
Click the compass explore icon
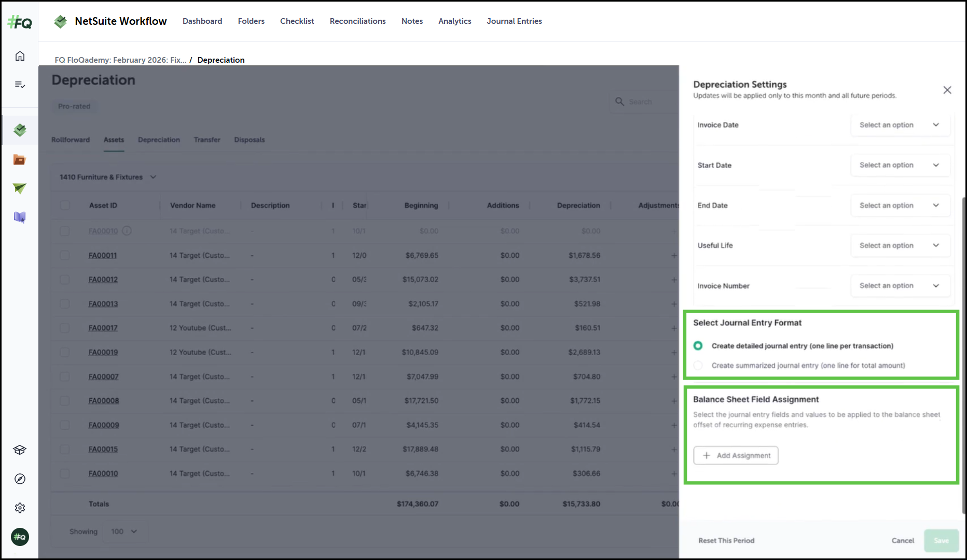pos(20,479)
